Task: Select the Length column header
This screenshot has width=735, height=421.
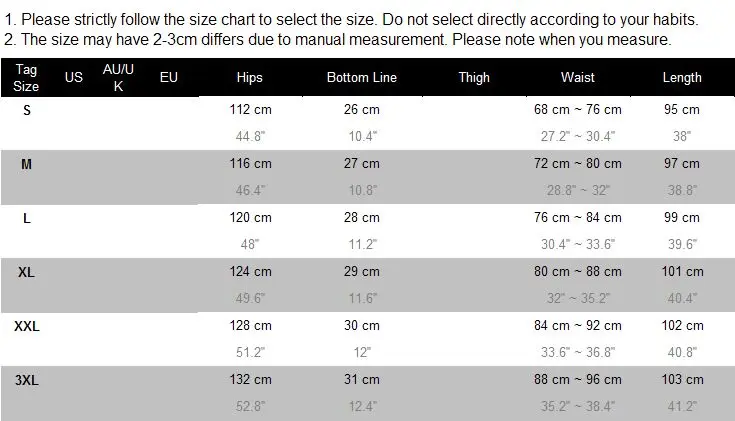Action: 682,78
